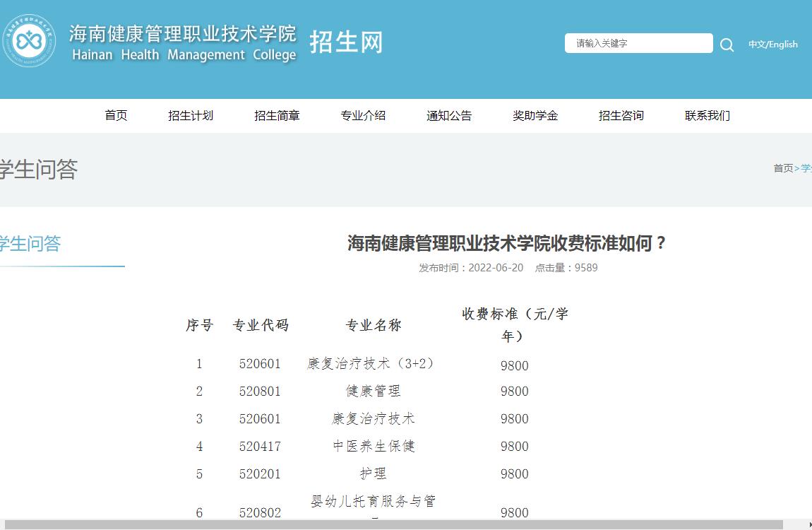Switch language via 中文/English link
812x530 pixels.
(772, 44)
